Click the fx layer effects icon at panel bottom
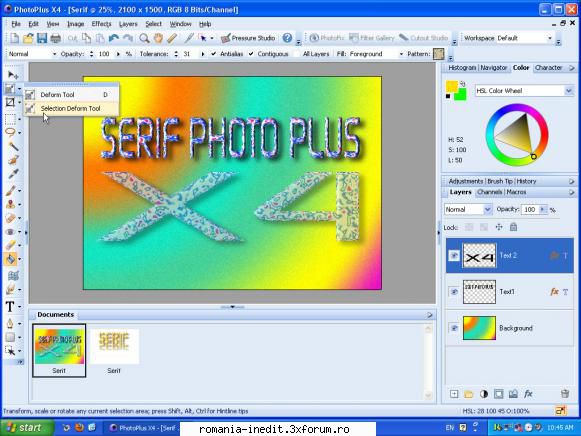The height and width of the screenshot is (436, 581). click(x=528, y=394)
